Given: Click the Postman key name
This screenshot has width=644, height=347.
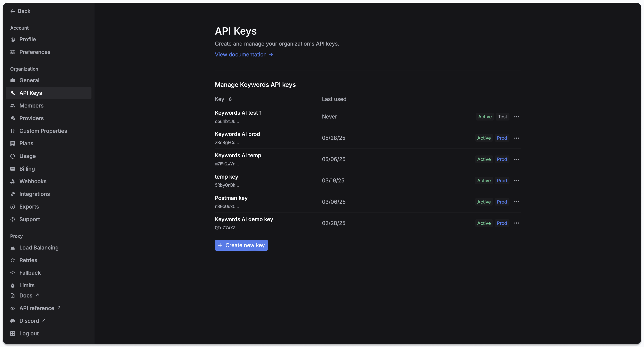Looking at the screenshot, I should 231,198.
